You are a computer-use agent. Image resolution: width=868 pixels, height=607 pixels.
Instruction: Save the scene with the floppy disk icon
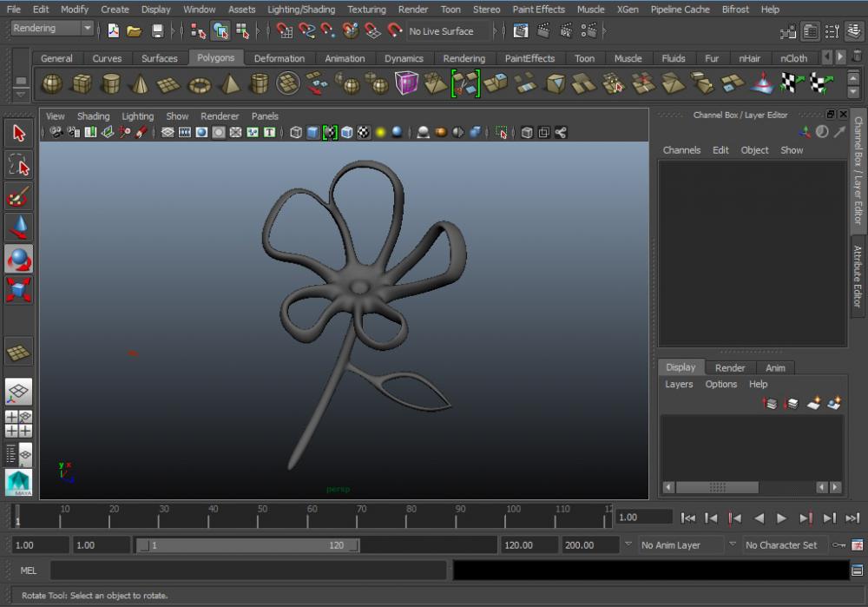157,31
